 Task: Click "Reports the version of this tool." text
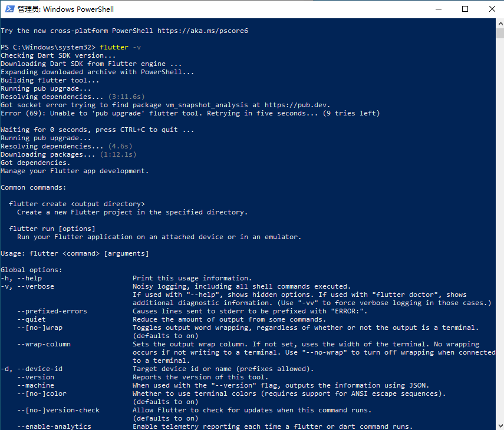pos(200,378)
